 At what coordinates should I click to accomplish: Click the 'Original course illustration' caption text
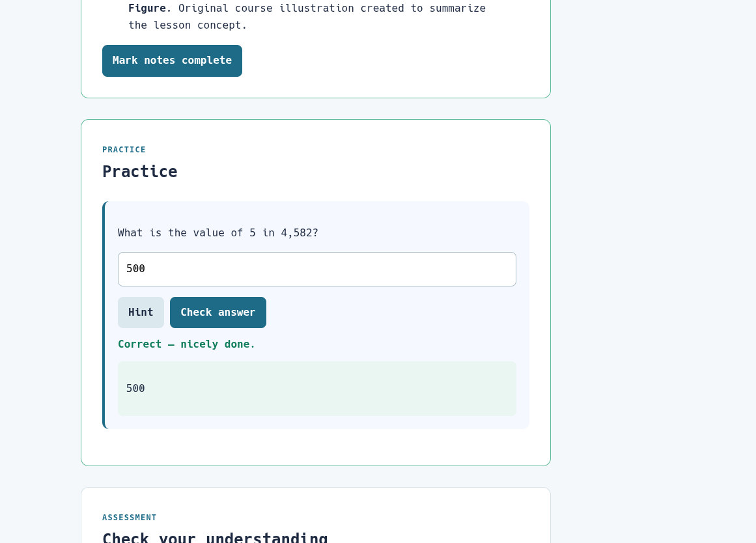tap(266, 8)
